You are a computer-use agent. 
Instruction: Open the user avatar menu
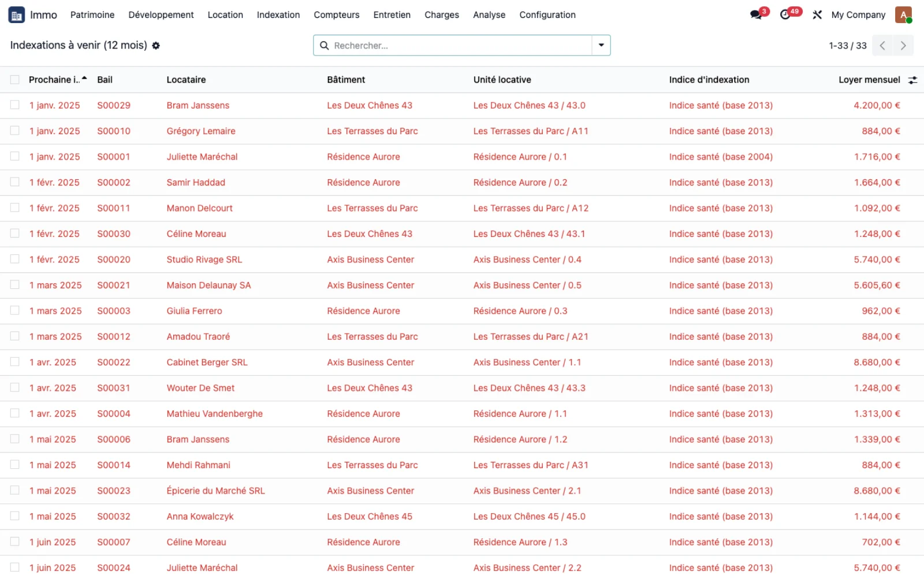point(903,15)
